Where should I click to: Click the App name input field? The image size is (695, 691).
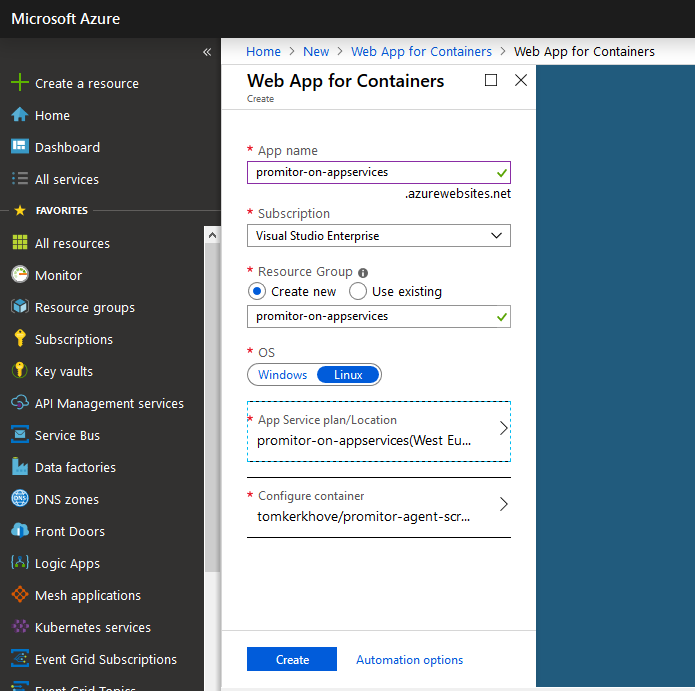[379, 172]
